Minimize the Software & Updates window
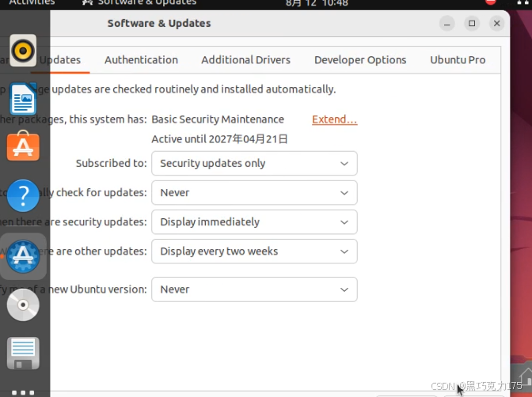532x397 pixels. coord(446,24)
